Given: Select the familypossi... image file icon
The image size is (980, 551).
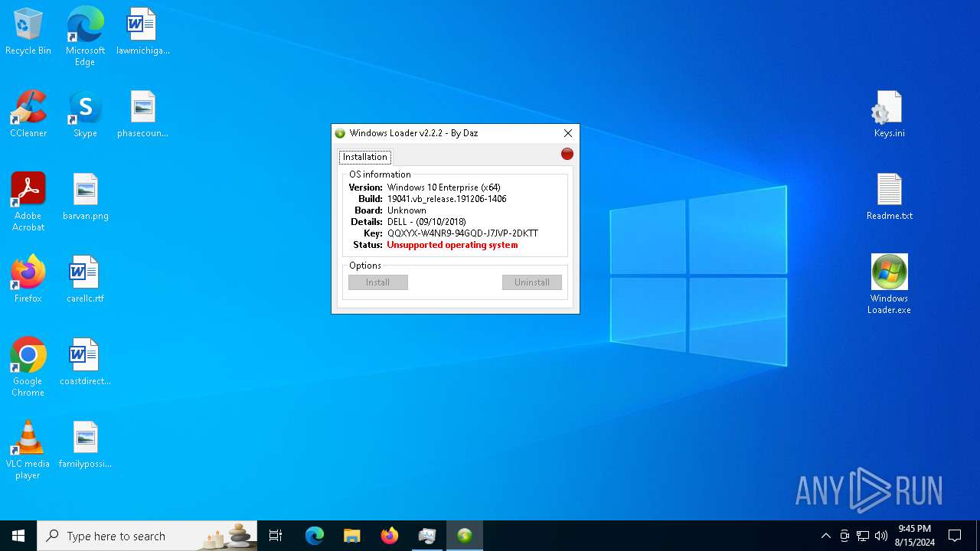Looking at the screenshot, I should pos(85,445).
